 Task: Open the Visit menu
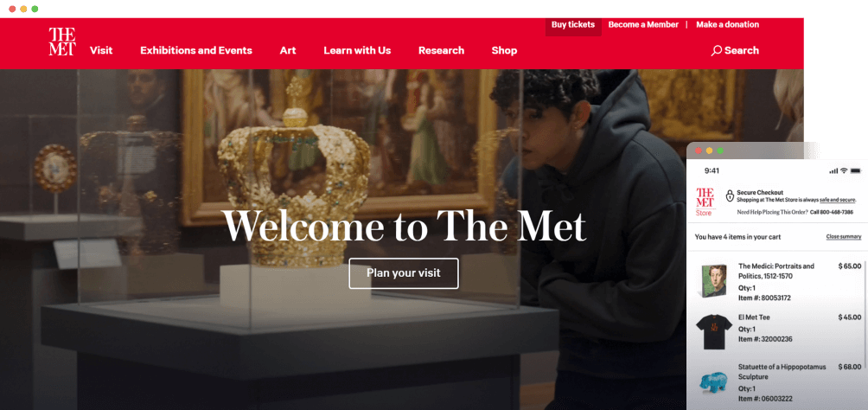(x=101, y=50)
